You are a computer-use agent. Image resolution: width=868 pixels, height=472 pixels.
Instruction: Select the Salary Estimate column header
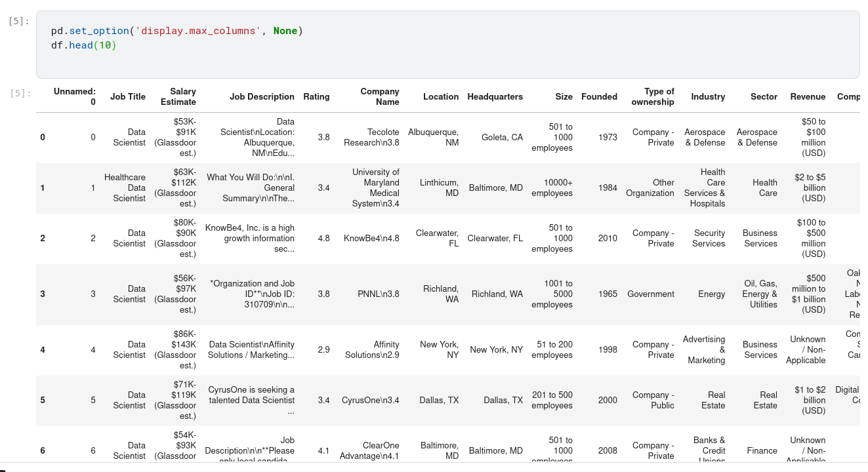pyautogui.click(x=178, y=96)
